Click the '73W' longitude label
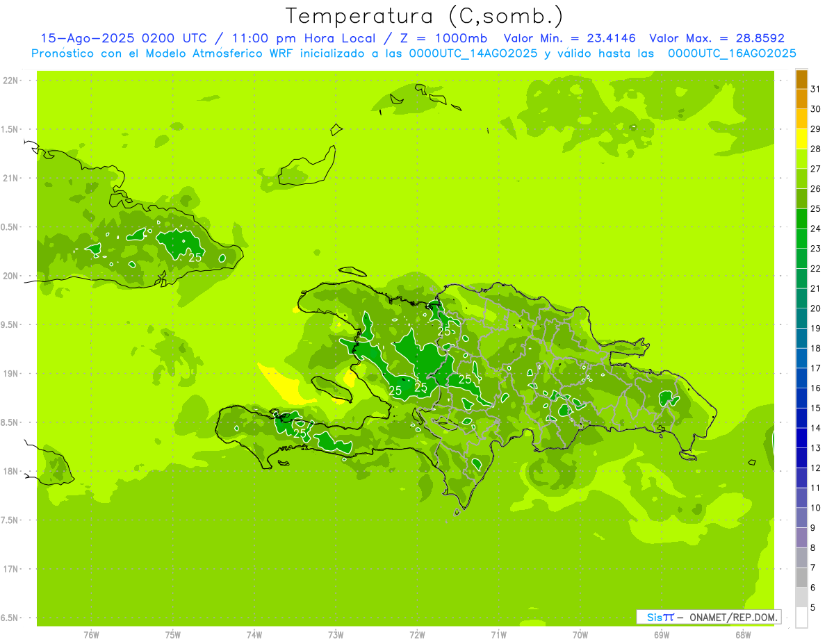 click(336, 635)
